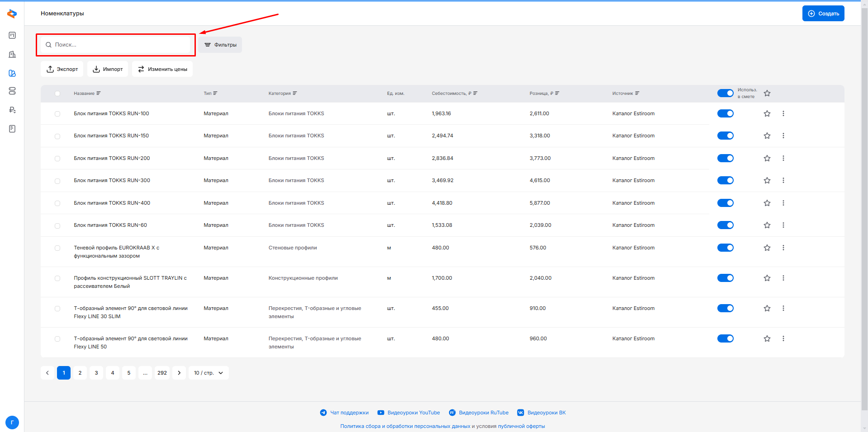Viewport: 868px width, 432px height.
Task: Go to page 3 in pagination
Action: click(96, 373)
